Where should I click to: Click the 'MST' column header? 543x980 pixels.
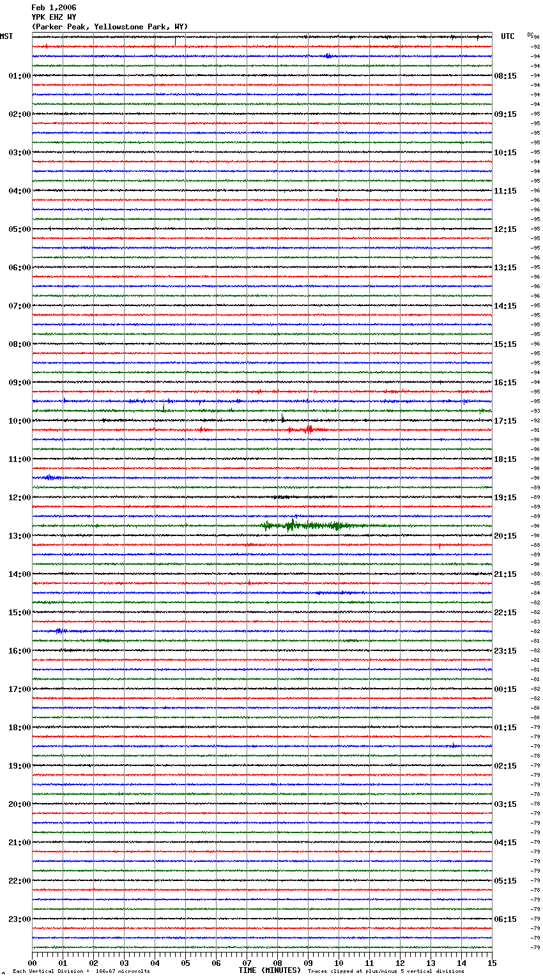point(6,36)
